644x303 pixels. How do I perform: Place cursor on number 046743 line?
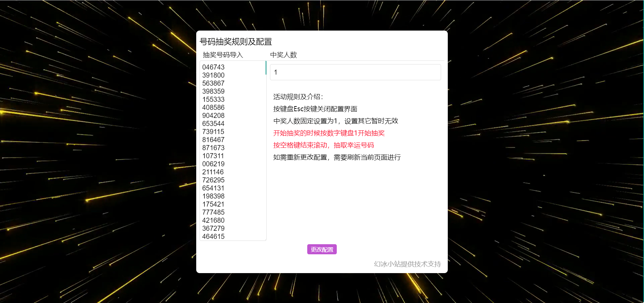click(x=213, y=67)
